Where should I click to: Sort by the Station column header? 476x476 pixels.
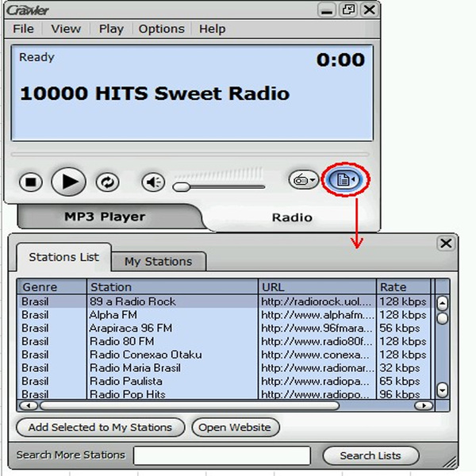click(172, 287)
